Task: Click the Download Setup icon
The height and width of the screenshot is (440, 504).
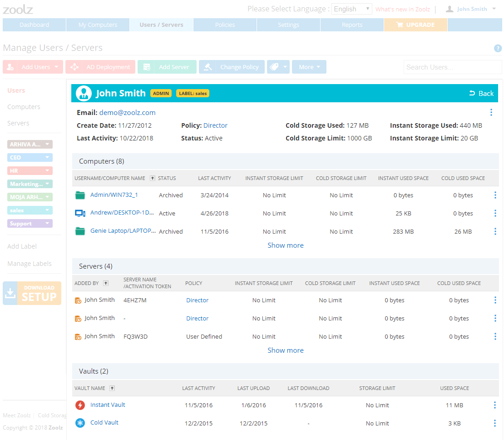Action: (10, 293)
